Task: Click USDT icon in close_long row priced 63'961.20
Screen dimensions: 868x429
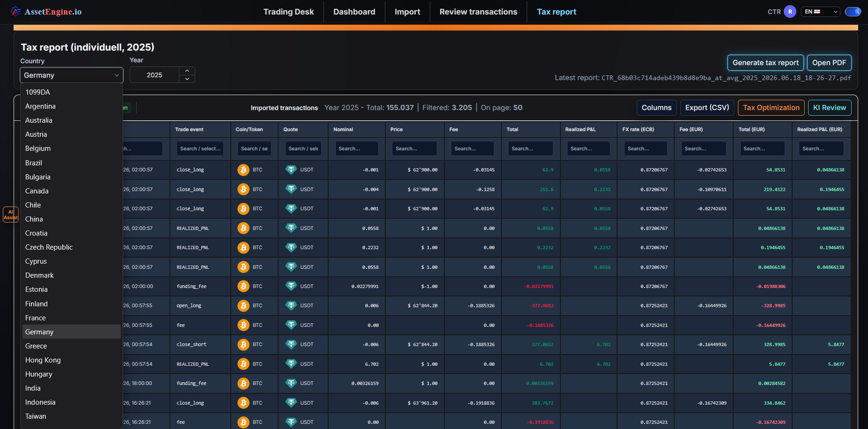Action: pyautogui.click(x=291, y=403)
